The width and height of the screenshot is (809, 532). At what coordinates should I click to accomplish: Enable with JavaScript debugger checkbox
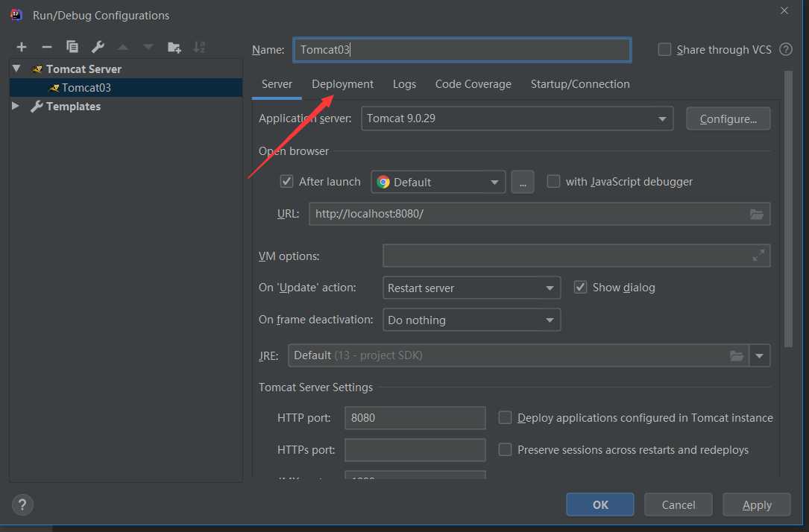coord(553,182)
